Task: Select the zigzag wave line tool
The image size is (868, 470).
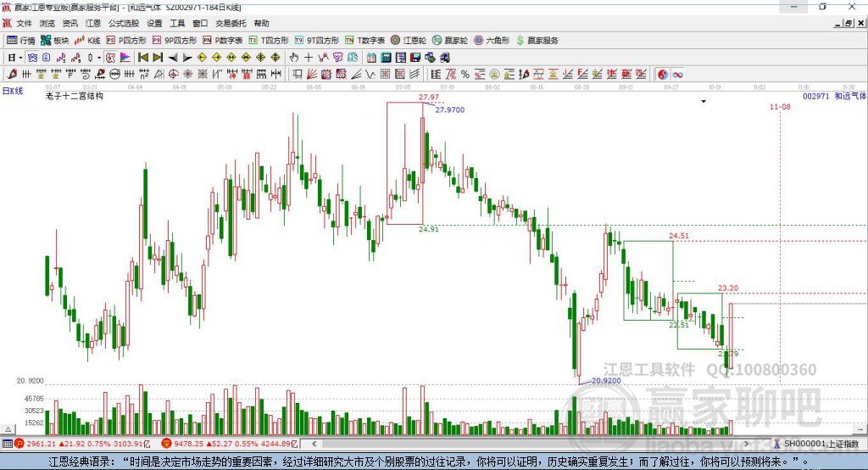Action: [370, 75]
